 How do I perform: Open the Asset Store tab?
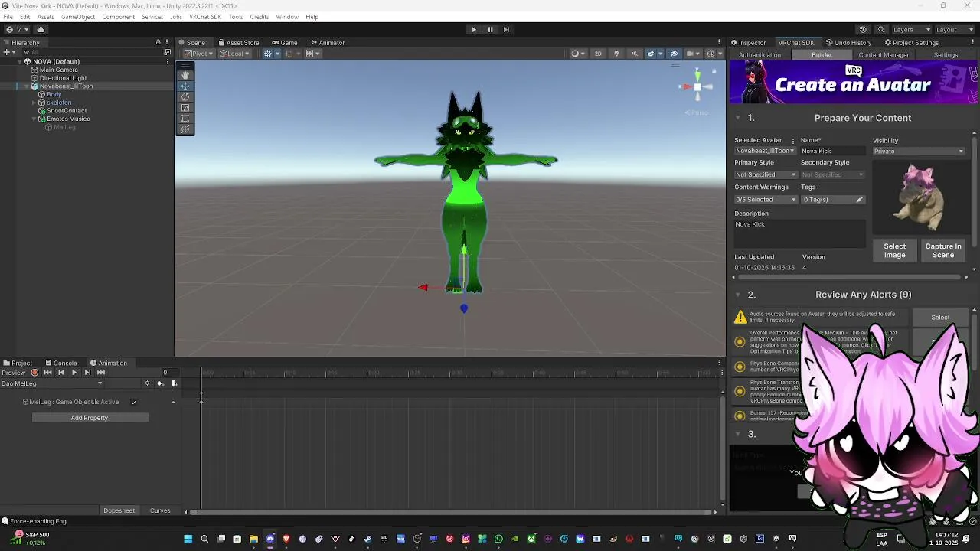(x=238, y=43)
